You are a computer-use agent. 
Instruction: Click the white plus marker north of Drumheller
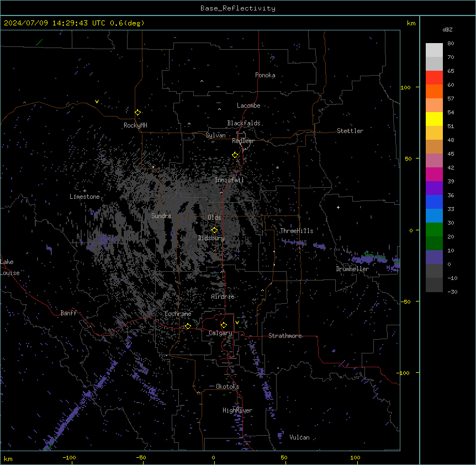coord(338,207)
